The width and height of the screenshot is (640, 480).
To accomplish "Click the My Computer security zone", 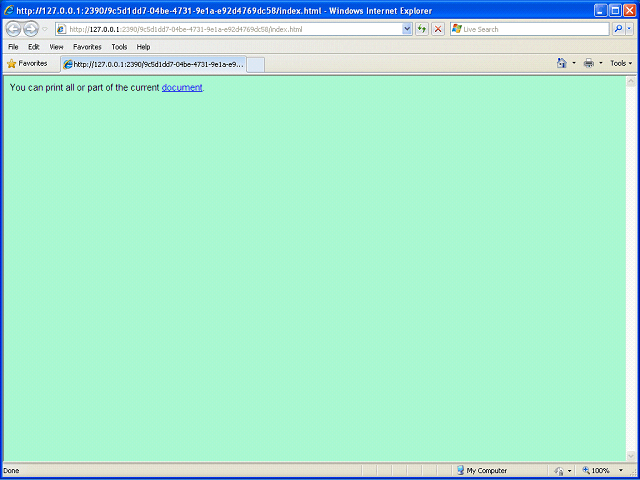I will coord(482,471).
